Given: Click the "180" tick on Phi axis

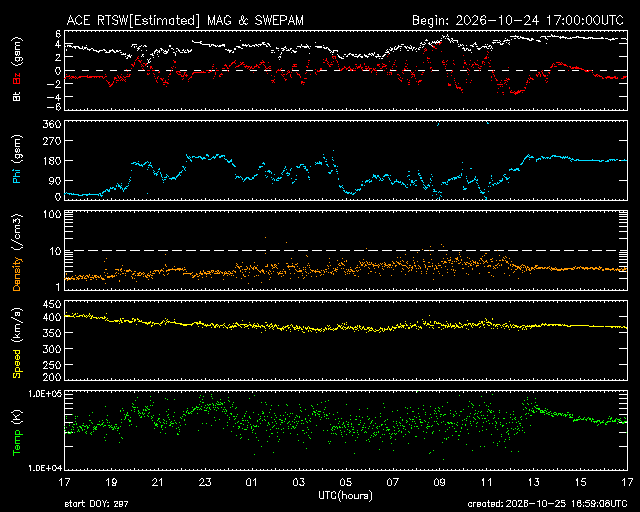Looking at the screenshot, I should point(52,161).
